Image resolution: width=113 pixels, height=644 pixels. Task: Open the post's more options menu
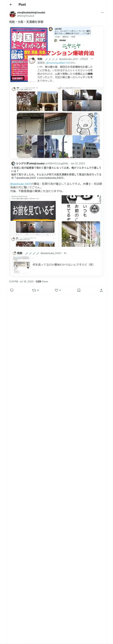click(x=102, y=13)
